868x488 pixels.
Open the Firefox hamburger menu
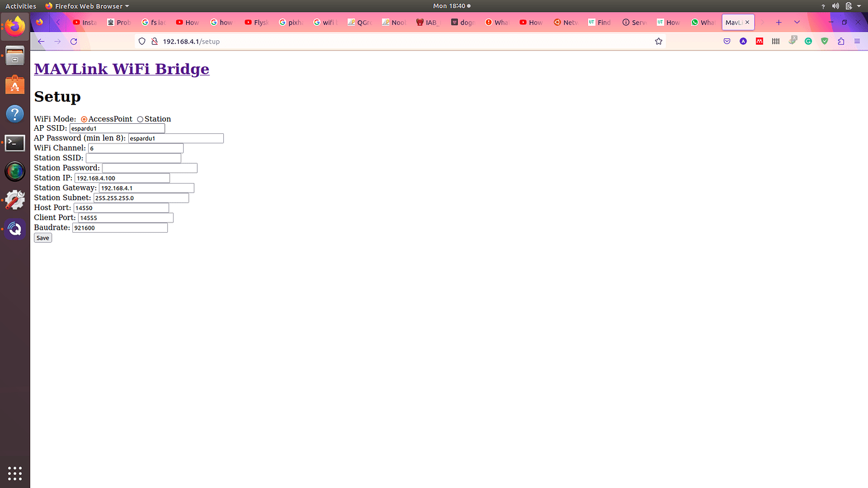pos(857,42)
